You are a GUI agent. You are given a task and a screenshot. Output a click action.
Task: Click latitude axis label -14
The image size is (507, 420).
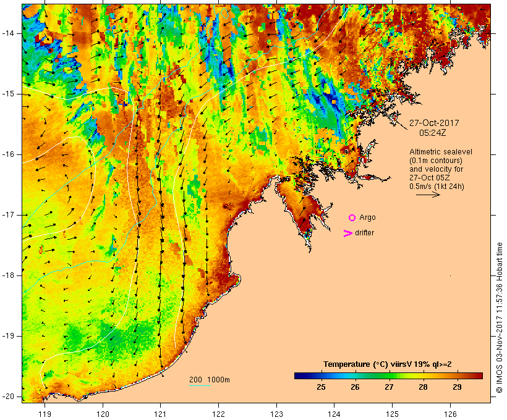click(8, 33)
